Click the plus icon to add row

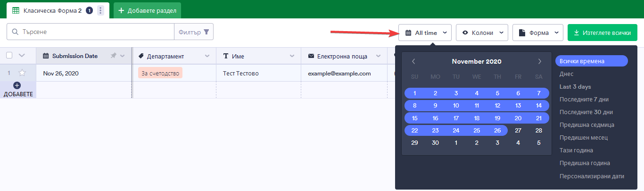point(17,86)
